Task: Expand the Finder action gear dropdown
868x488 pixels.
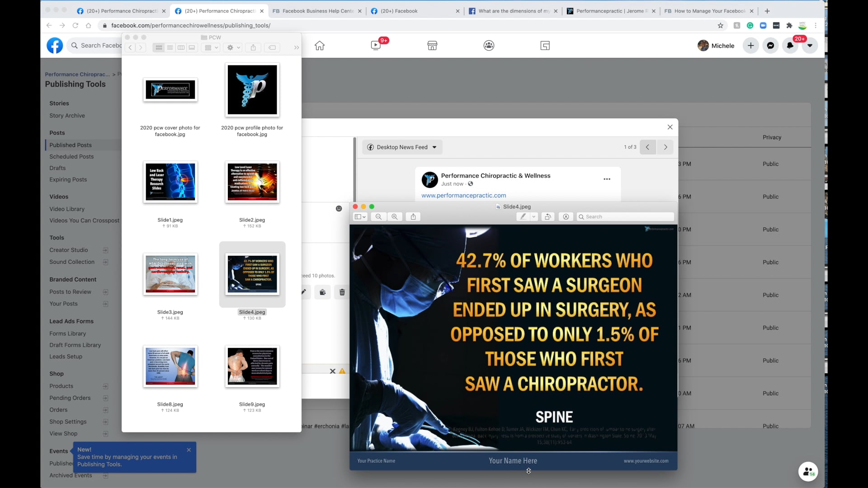Action: point(232,47)
